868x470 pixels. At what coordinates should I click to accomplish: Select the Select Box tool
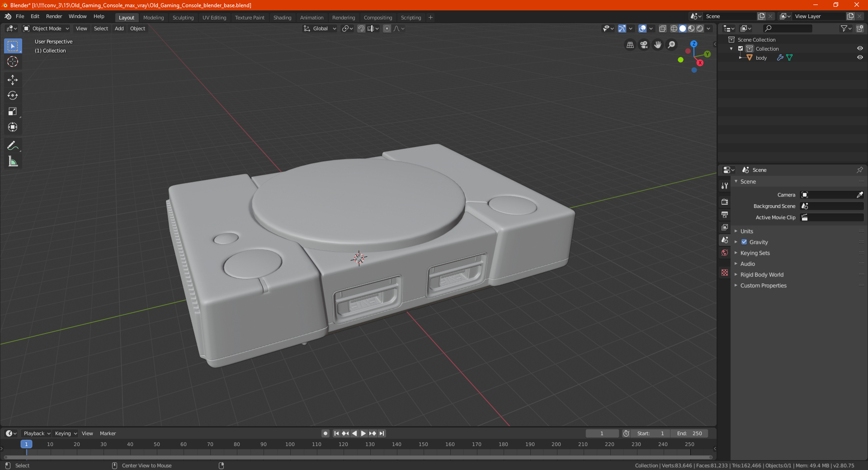[x=13, y=46]
